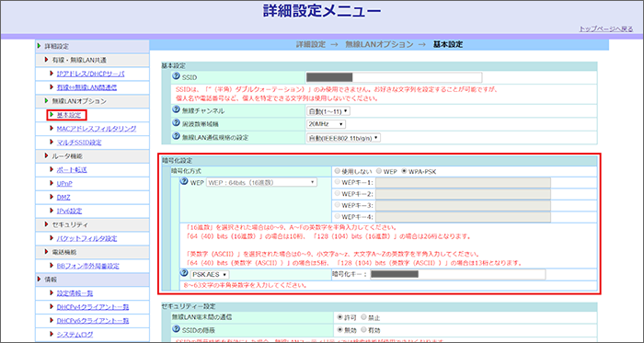Click the WEPキー3 input field
Screen dimensions: 644x343
[x=463, y=205]
